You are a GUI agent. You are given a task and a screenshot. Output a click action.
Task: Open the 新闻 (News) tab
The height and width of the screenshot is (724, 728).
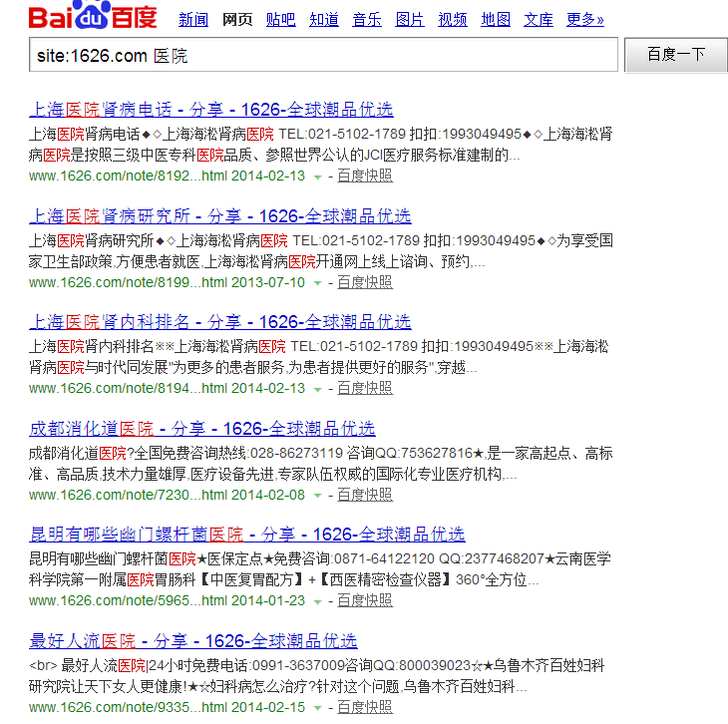[x=193, y=20]
